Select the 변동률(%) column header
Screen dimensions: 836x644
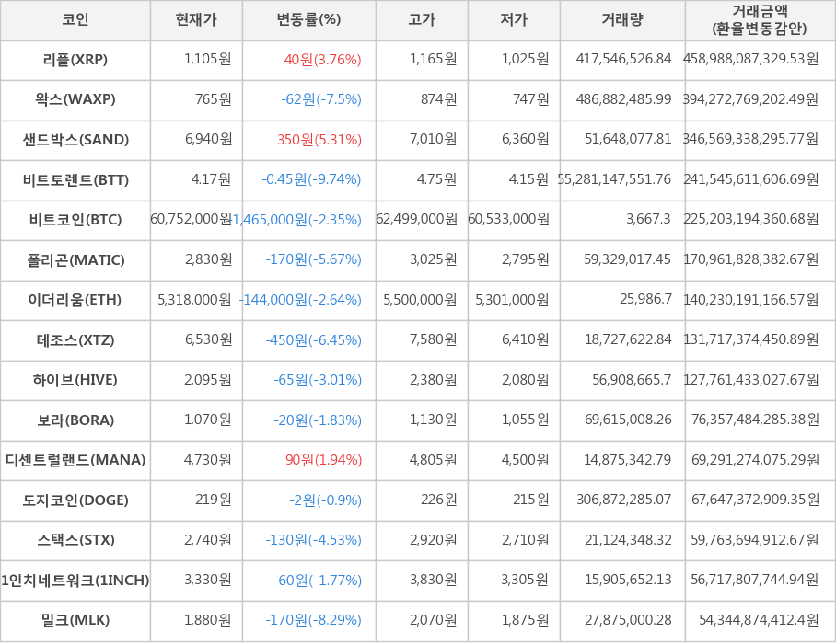308,20
